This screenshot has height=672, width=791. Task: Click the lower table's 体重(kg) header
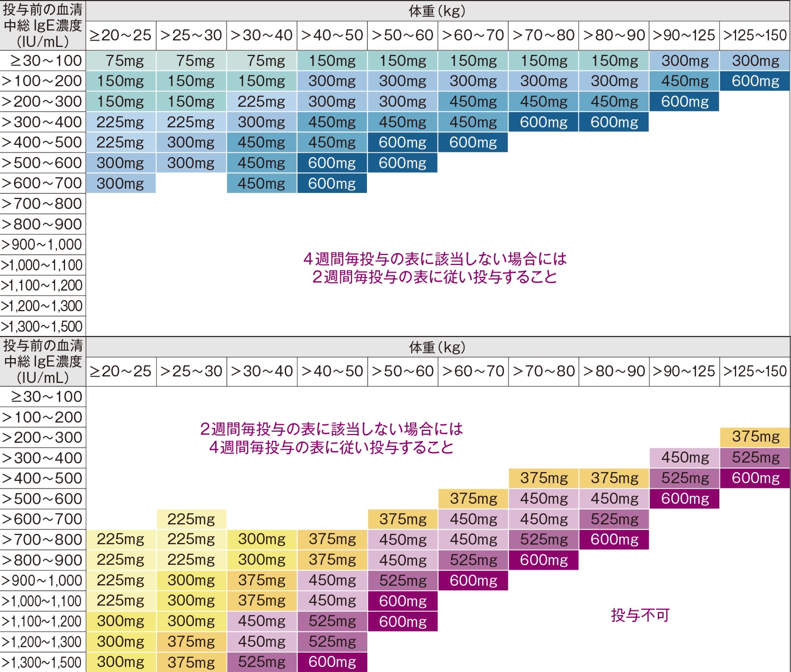437,347
